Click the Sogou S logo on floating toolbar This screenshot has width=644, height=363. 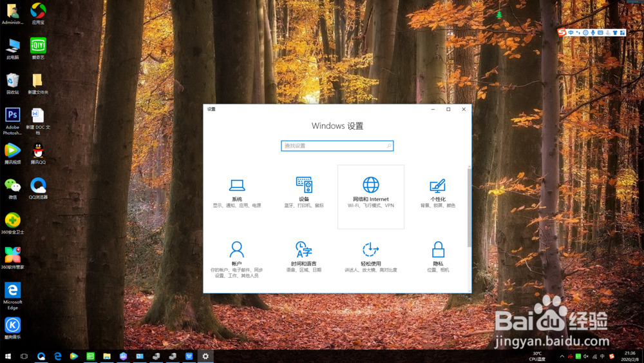[x=562, y=32]
